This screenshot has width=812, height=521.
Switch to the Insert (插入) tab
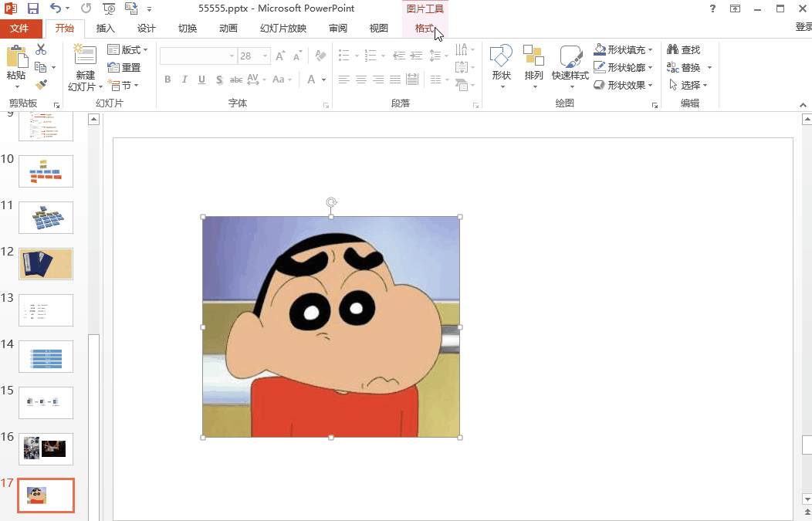pyautogui.click(x=105, y=29)
